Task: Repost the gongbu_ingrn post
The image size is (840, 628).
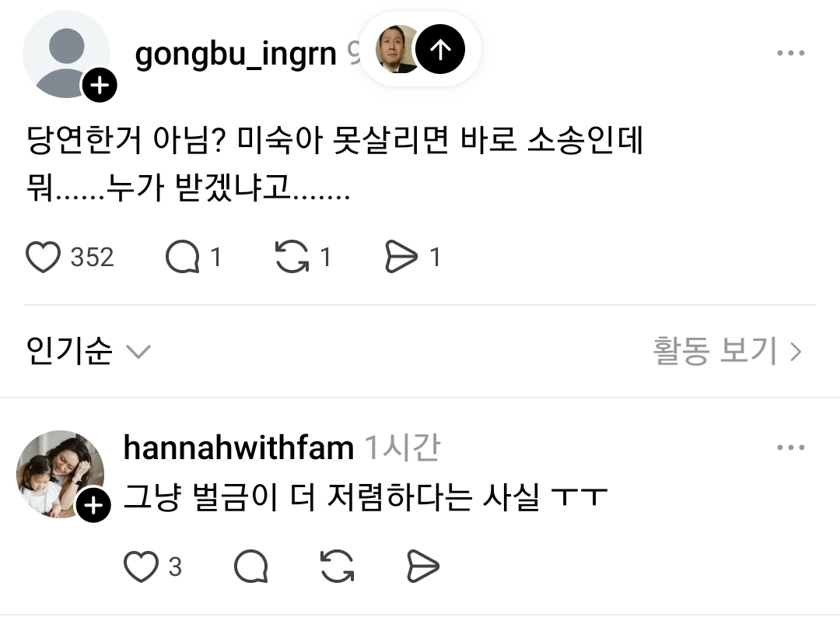Action: click(292, 258)
